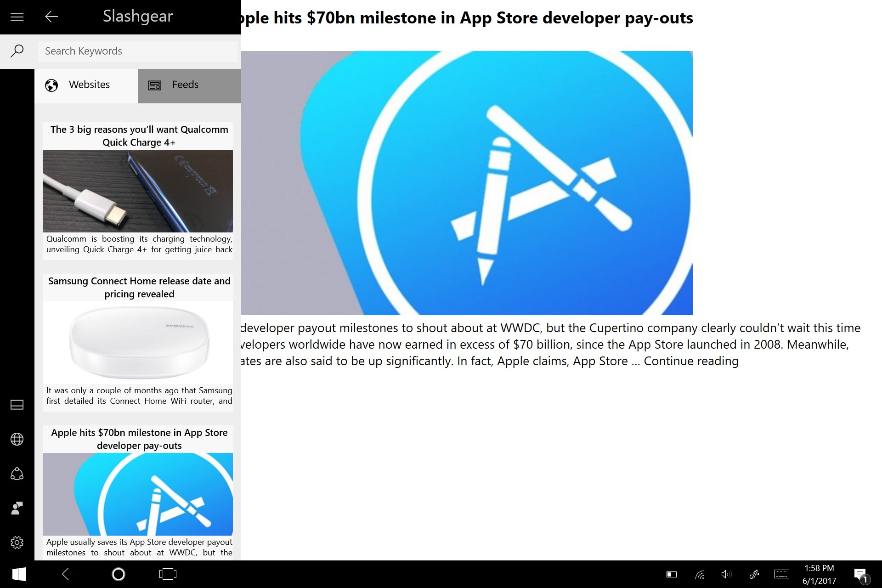The height and width of the screenshot is (588, 882).
Task: Open the Action Center notification icon
Action: point(860,575)
